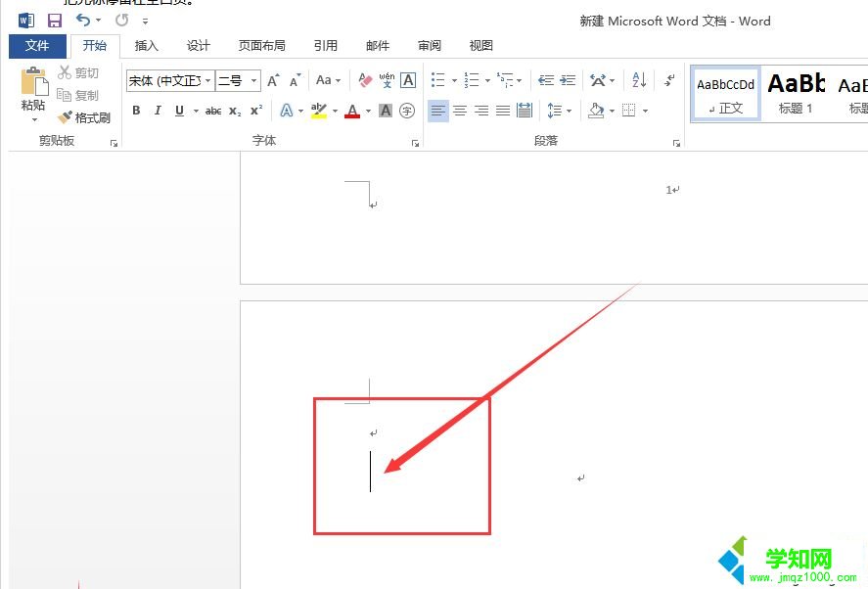Click the yellow text highlight color swatch
The height and width of the screenshot is (589, 868).
click(317, 113)
